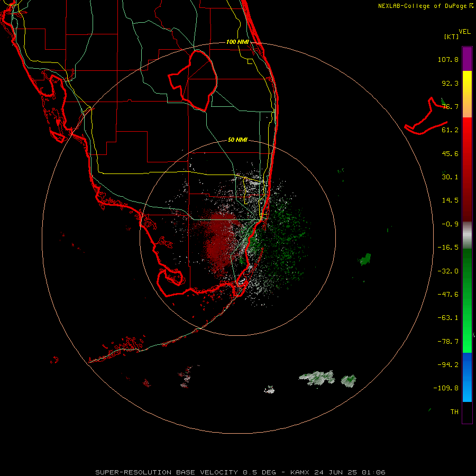Click the Lake Okeechobee outline

pos(193,80)
